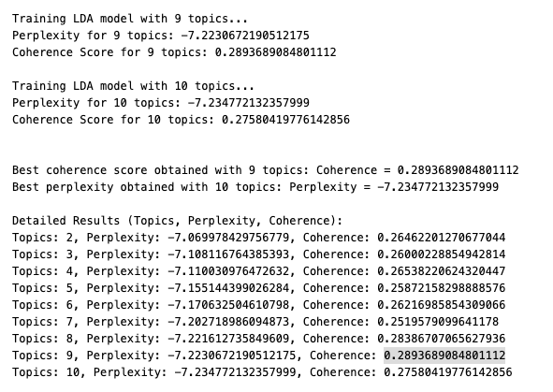This screenshot has height=392, width=553.
Task: Click the 'Perplexity for 10 topics' line
Action: click(x=160, y=103)
